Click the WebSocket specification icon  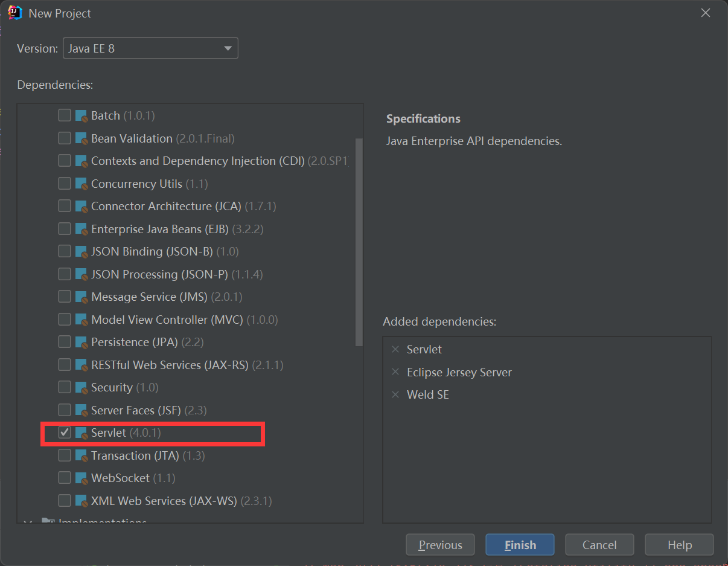point(82,478)
